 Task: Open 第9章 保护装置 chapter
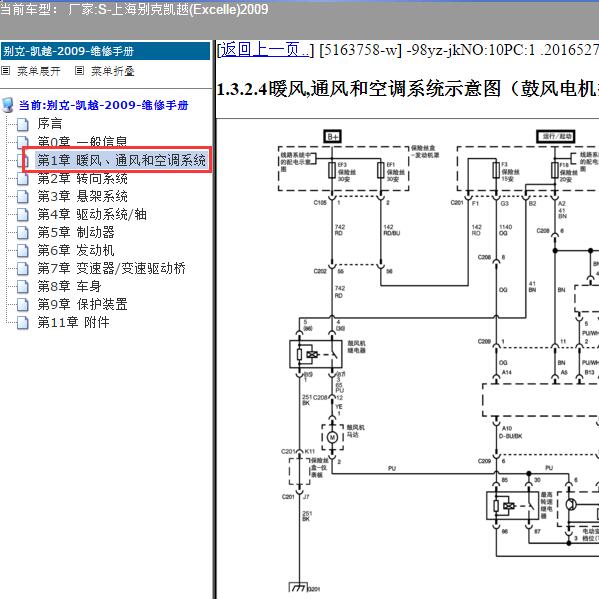[83, 304]
